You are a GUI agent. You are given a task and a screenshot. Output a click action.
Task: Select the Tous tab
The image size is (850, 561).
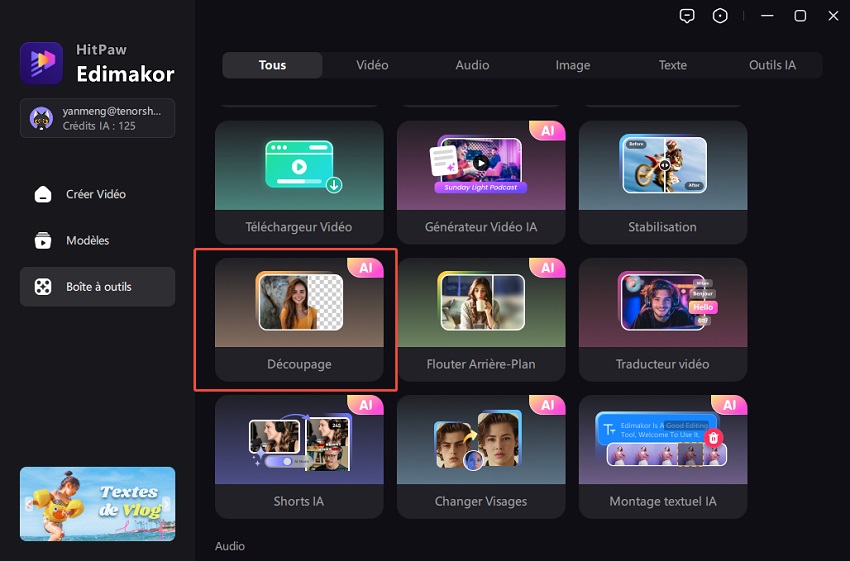[272, 65]
